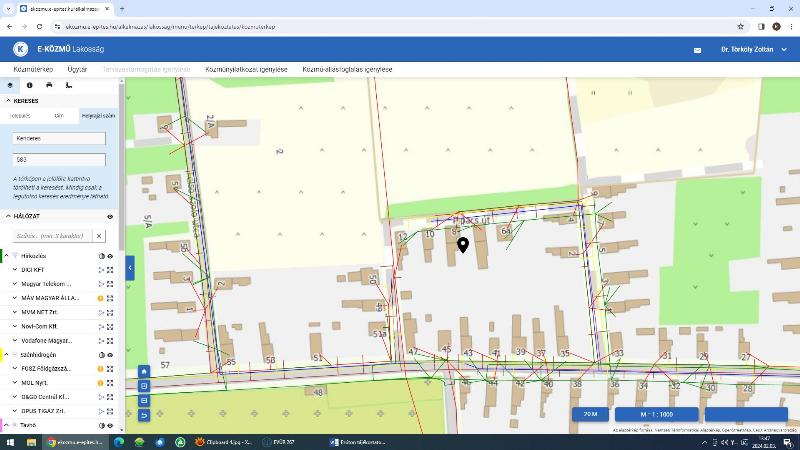800x450 pixels.
Task: Click the zoom-out square map button
Action: pyautogui.click(x=144, y=401)
